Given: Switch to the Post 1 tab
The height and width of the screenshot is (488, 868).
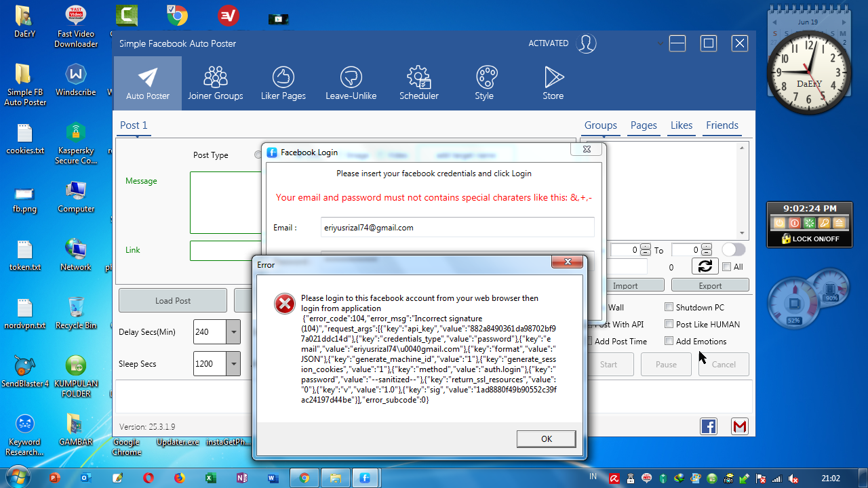Looking at the screenshot, I should tap(134, 125).
